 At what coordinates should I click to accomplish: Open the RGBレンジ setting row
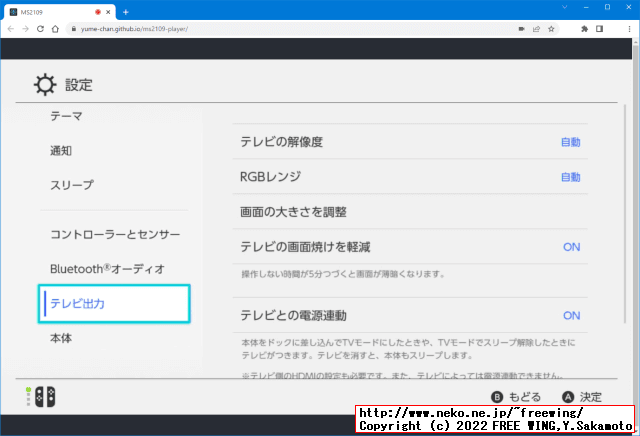pos(410,177)
